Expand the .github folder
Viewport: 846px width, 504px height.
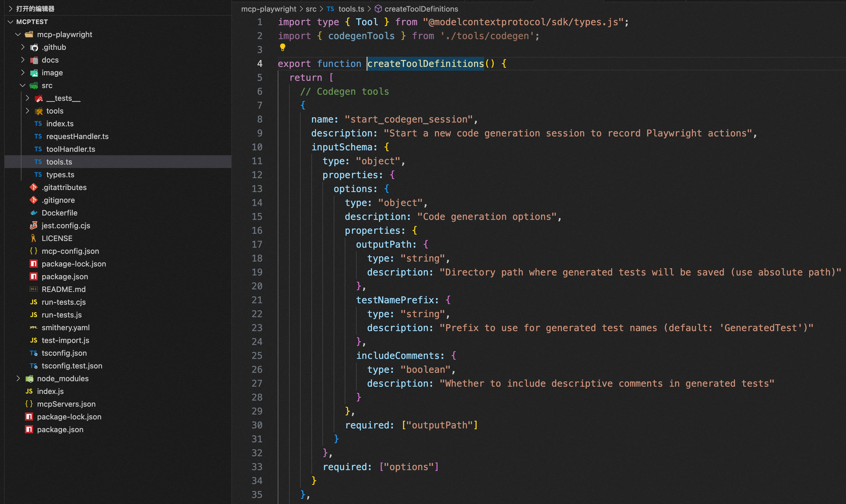[23, 47]
